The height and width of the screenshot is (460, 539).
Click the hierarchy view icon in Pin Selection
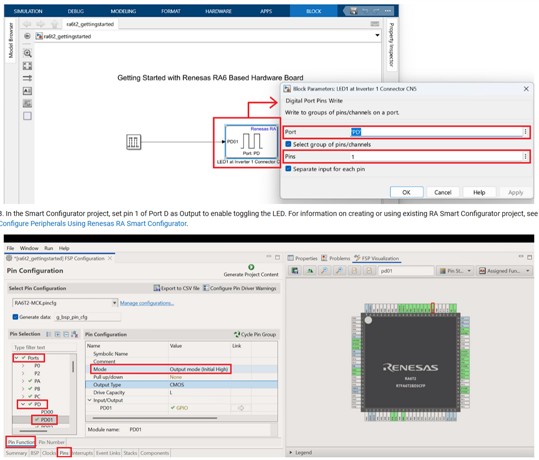(x=74, y=334)
